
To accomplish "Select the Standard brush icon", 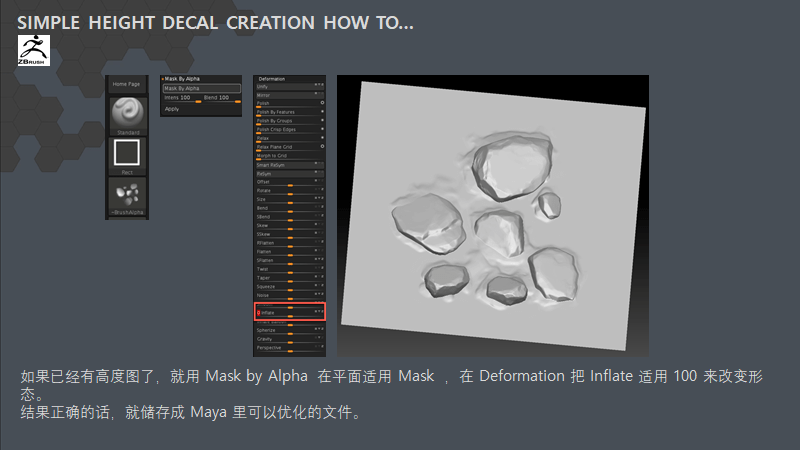I will 127,114.
